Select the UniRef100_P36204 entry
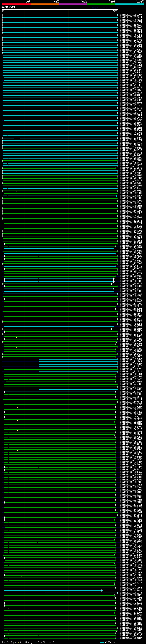Viewport: 146px width, 644px height. pos(131,578)
